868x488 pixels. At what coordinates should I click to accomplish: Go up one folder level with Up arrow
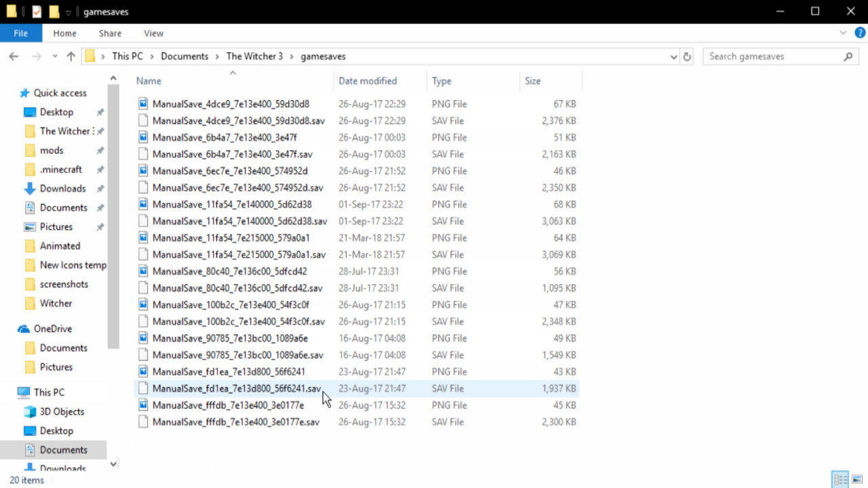pyautogui.click(x=71, y=56)
